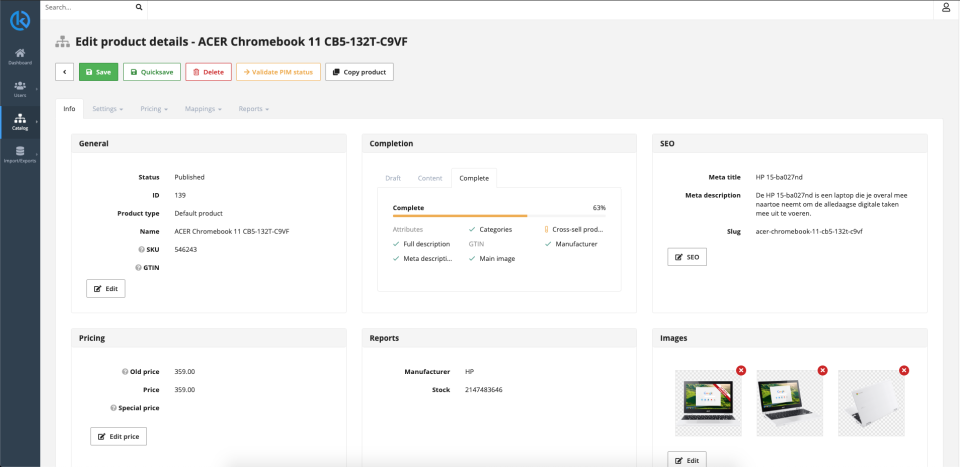960x467 pixels.
Task: Remove the second product image
Action: (x=822, y=370)
